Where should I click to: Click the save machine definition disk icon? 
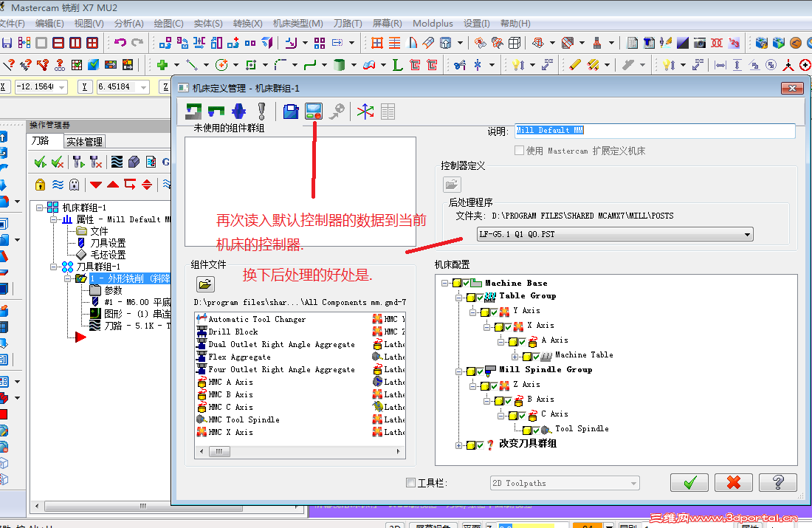[291, 111]
